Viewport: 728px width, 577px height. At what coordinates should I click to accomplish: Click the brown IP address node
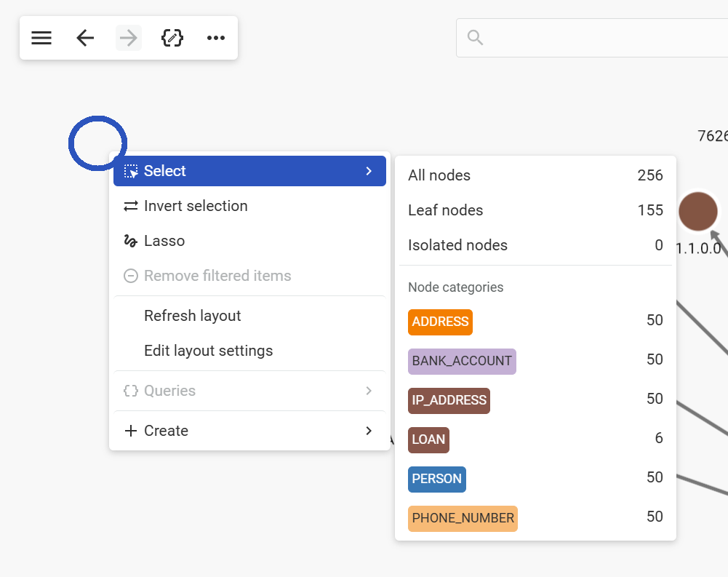(x=697, y=211)
